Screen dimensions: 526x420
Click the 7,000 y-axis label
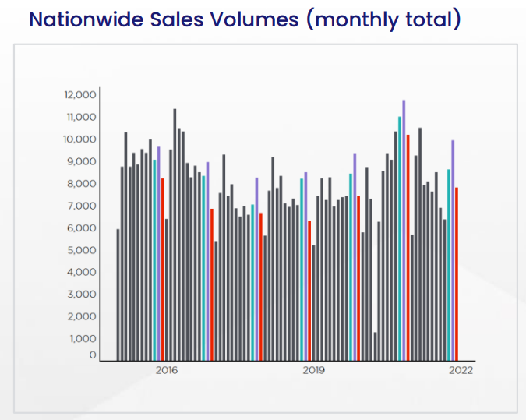pyautogui.click(x=82, y=206)
